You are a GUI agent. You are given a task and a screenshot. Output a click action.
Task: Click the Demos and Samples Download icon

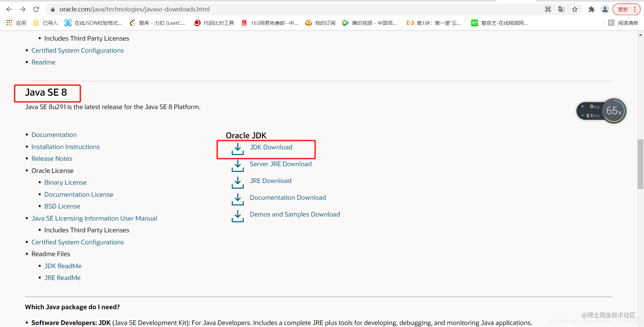[238, 216]
